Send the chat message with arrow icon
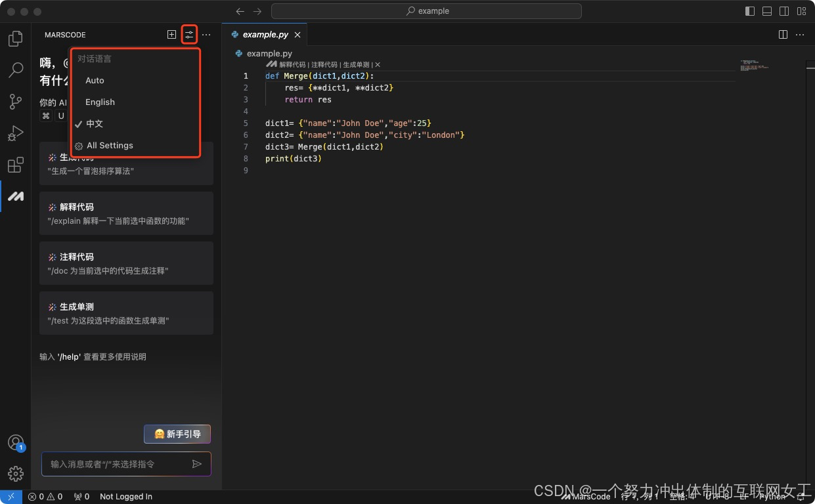The width and height of the screenshot is (815, 504). [196, 464]
